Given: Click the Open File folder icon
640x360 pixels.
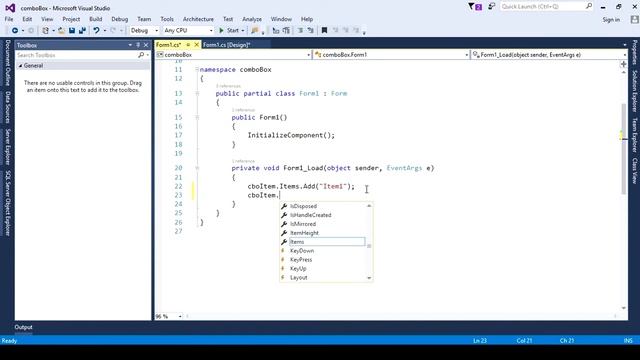Looking at the screenshot, I should coord(61,30).
